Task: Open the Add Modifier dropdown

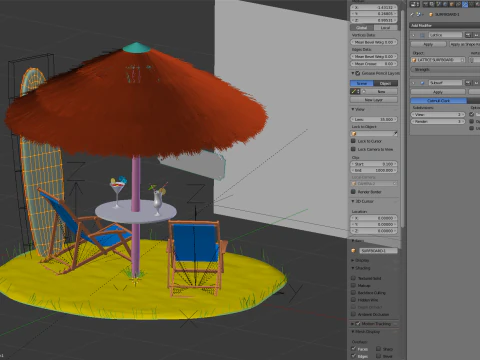Action: [445, 25]
